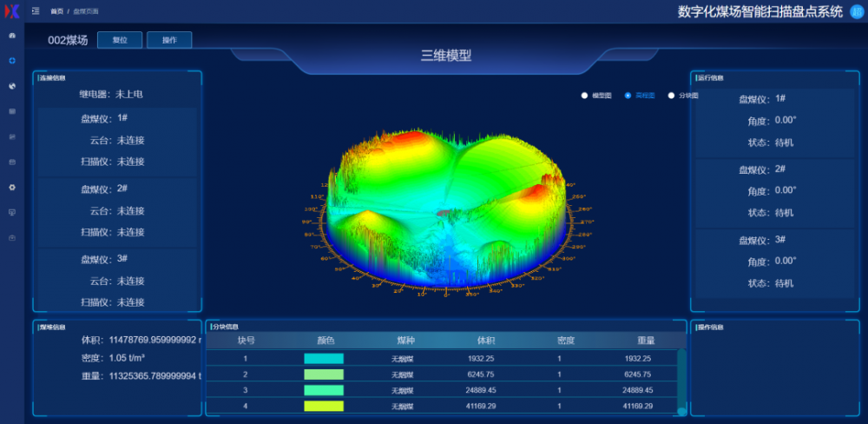Click the dashboard gauge icon in sidebar
Viewport: 868px width, 424px height.
pos(12,36)
